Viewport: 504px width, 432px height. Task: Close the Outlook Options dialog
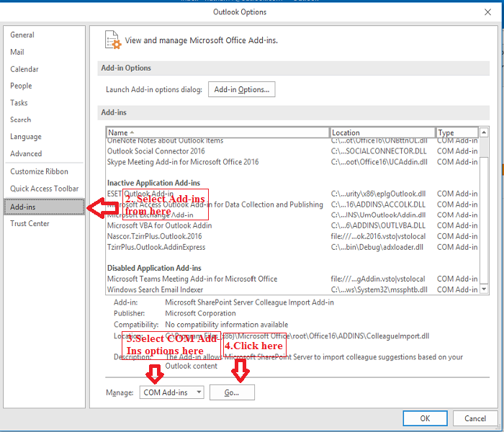pos(488,12)
